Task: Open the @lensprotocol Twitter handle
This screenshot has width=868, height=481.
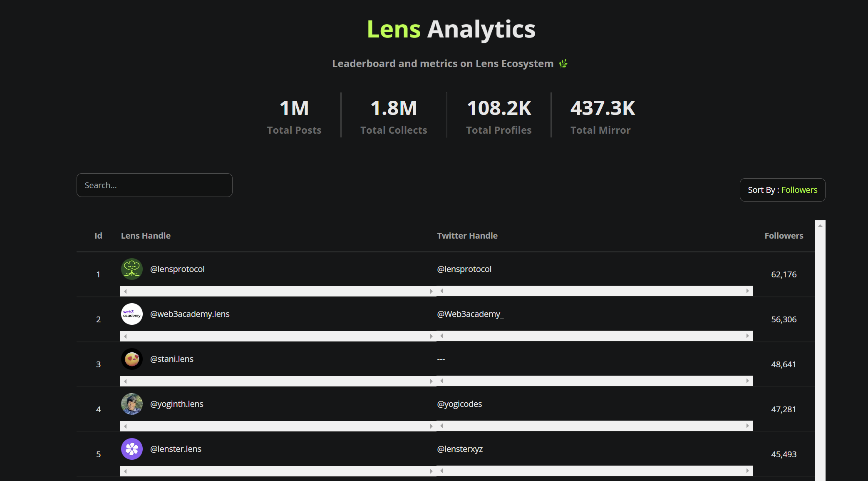Action: 464,269
